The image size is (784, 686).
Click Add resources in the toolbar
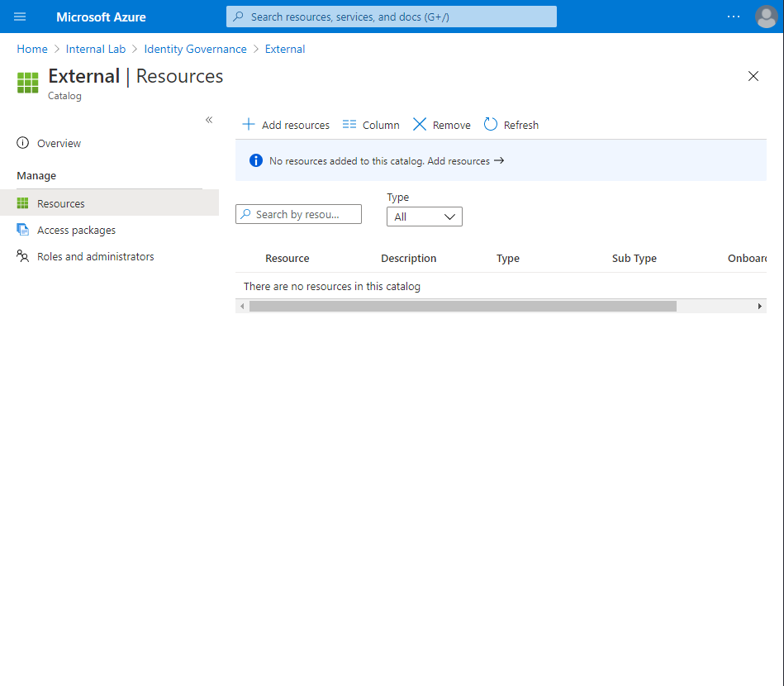285,124
